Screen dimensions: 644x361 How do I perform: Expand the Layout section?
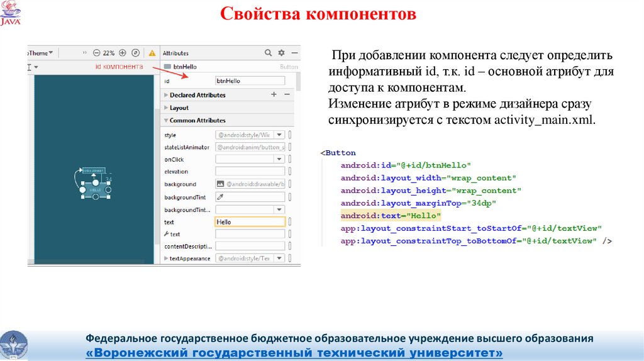point(166,108)
